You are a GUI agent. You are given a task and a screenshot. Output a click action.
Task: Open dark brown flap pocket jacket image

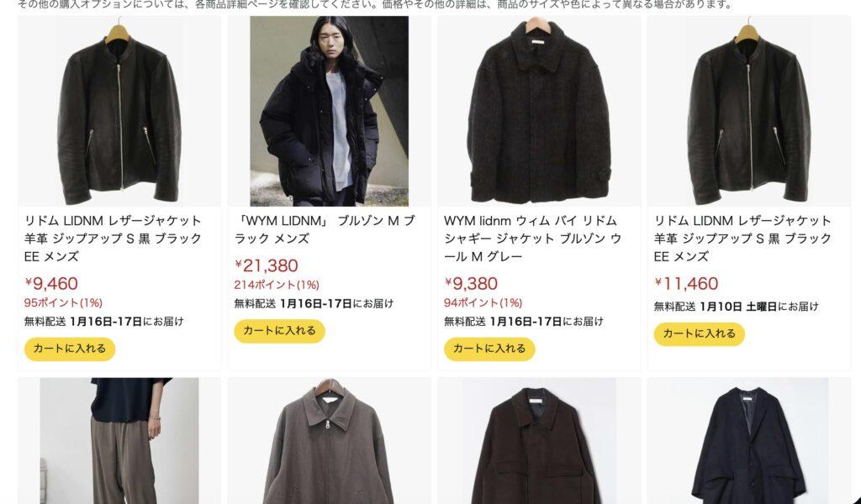[x=539, y=441]
